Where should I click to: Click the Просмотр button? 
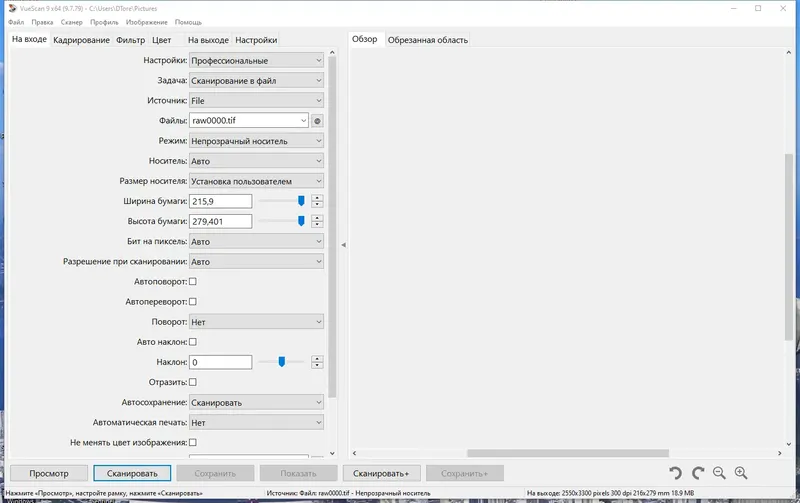click(49, 473)
